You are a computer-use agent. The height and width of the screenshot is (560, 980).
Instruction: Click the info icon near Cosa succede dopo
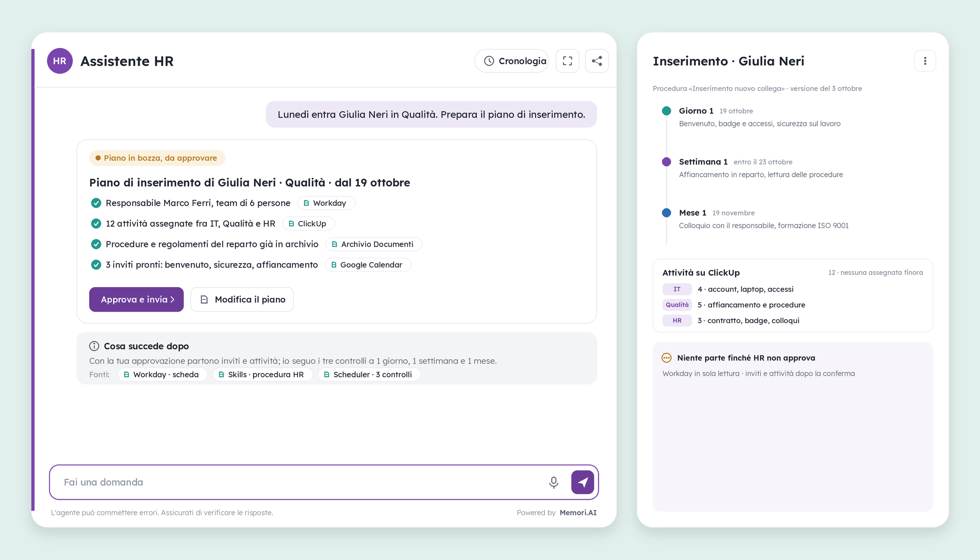click(94, 346)
